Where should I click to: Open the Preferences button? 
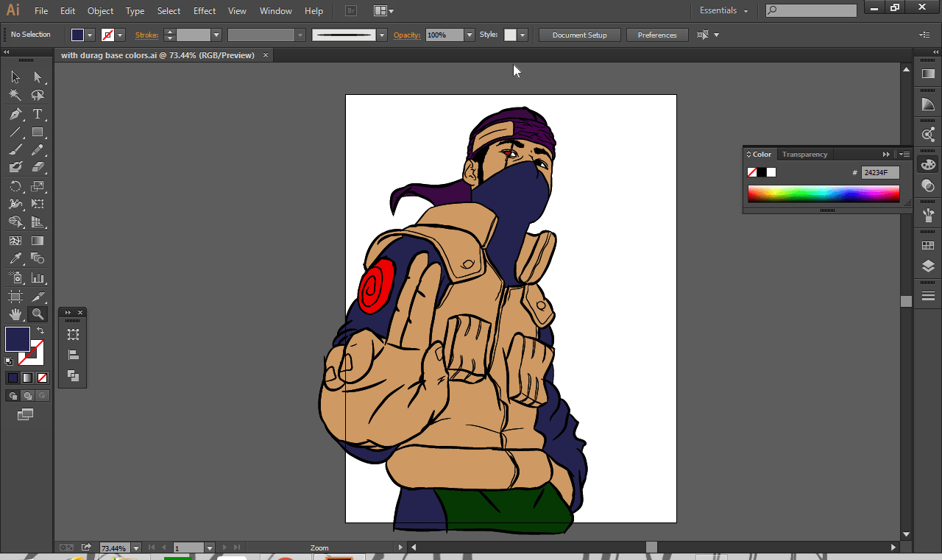click(x=656, y=35)
